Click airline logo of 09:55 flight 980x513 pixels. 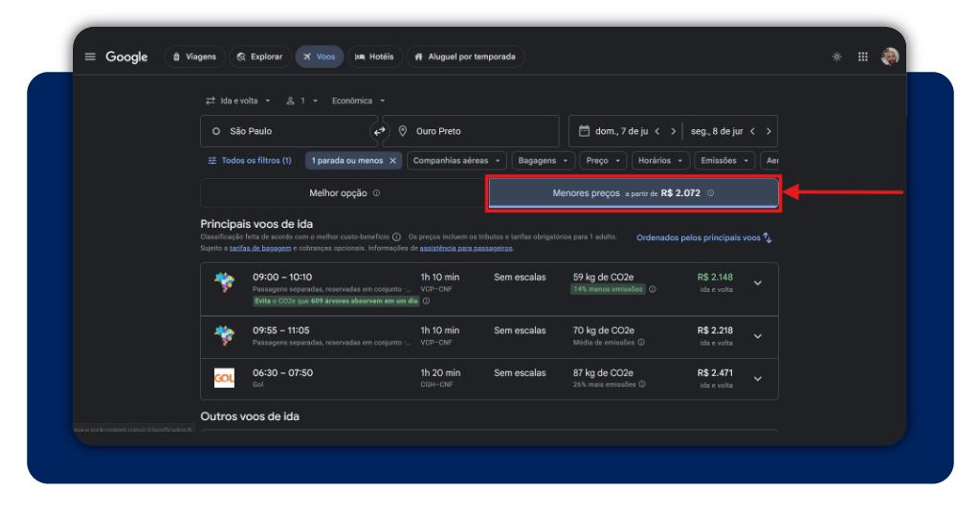click(224, 336)
